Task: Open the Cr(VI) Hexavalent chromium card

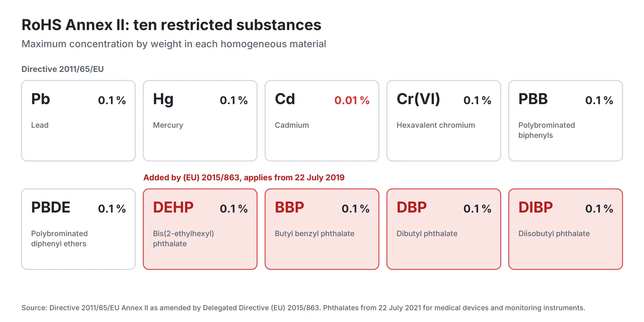Action: 444,121
